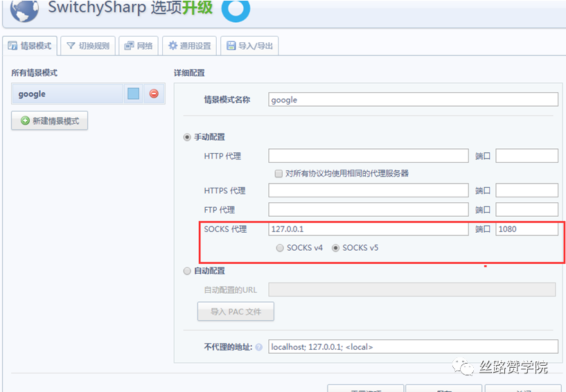Click the gear icon on 通用设置 tab

(173, 46)
